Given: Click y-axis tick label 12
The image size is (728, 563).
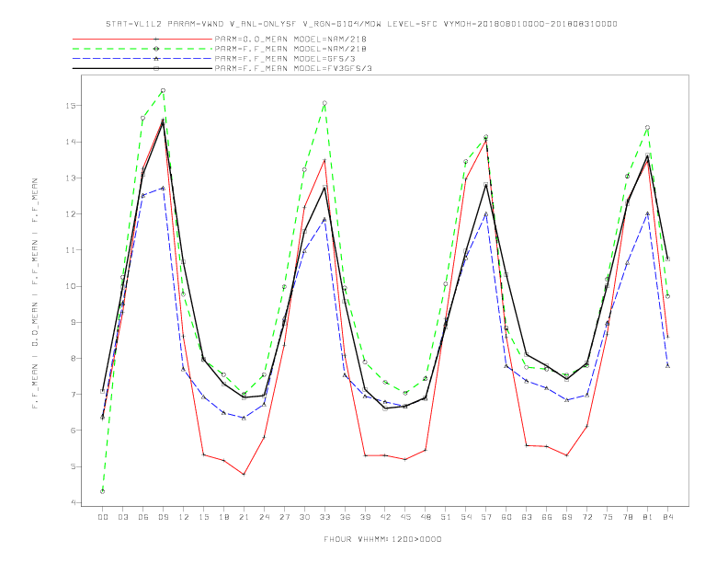Looking at the screenshot, I should (70, 213).
